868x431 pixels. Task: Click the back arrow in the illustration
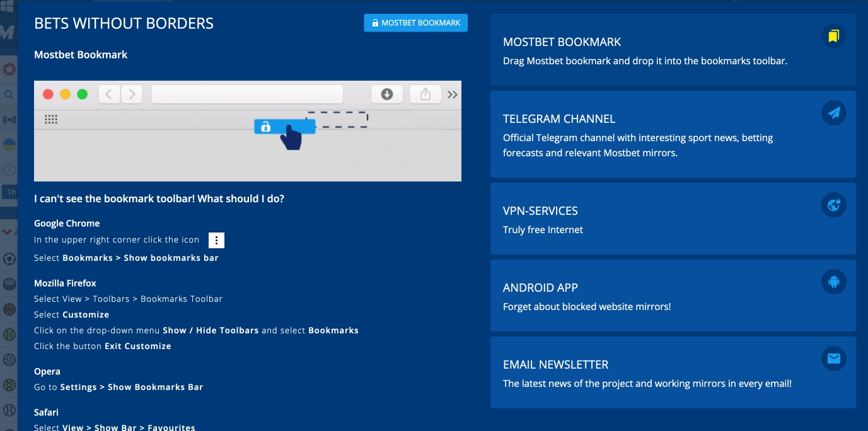tap(109, 95)
